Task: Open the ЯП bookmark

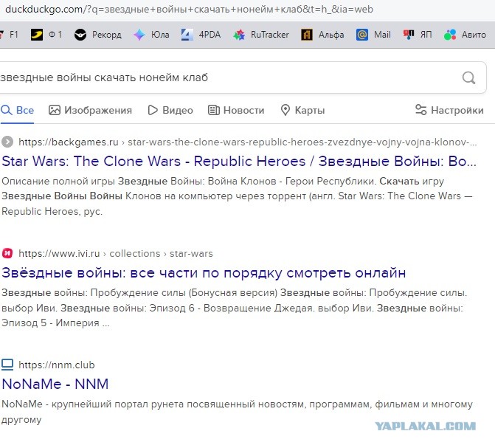Action: point(418,35)
